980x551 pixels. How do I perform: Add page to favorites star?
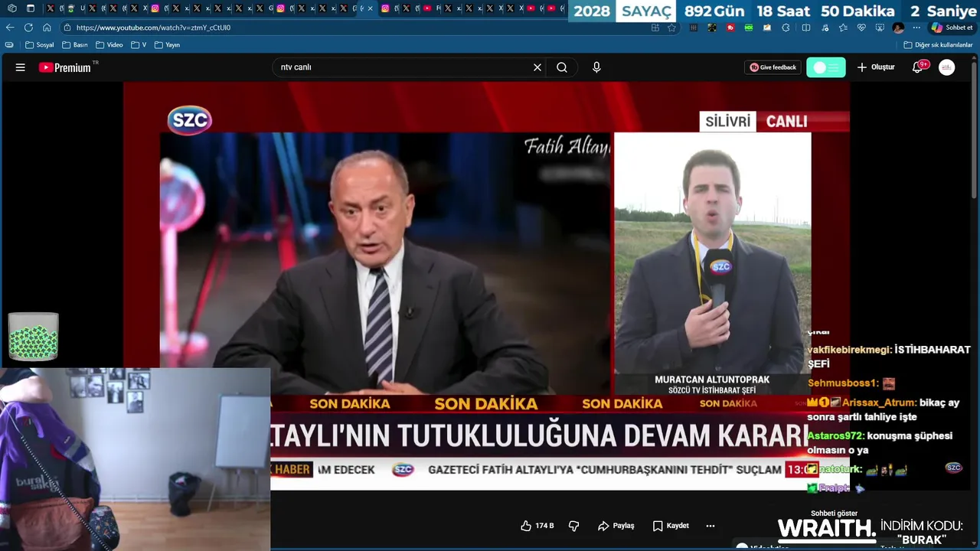671,28
